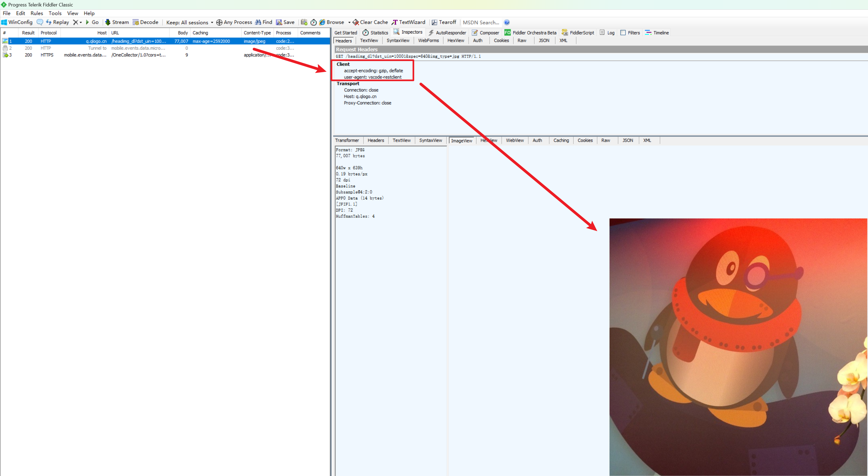This screenshot has width=868, height=476.
Task: Toggle Decode mode
Action: coord(146,22)
